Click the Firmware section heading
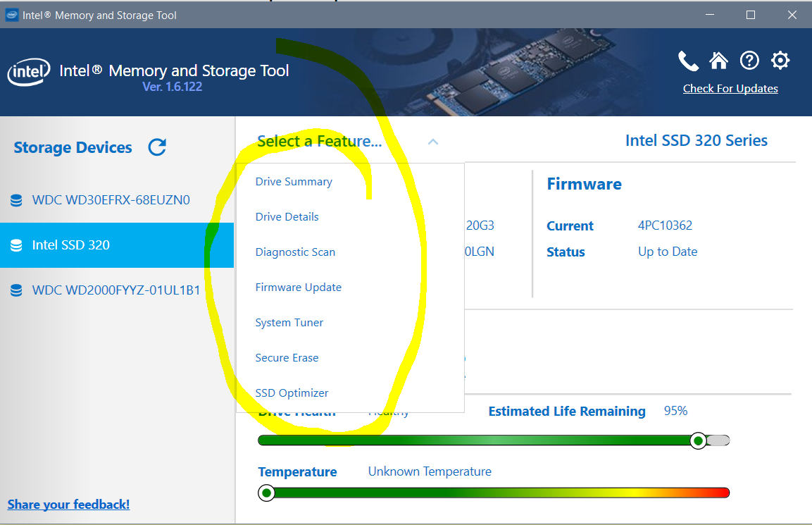 pyautogui.click(x=584, y=184)
